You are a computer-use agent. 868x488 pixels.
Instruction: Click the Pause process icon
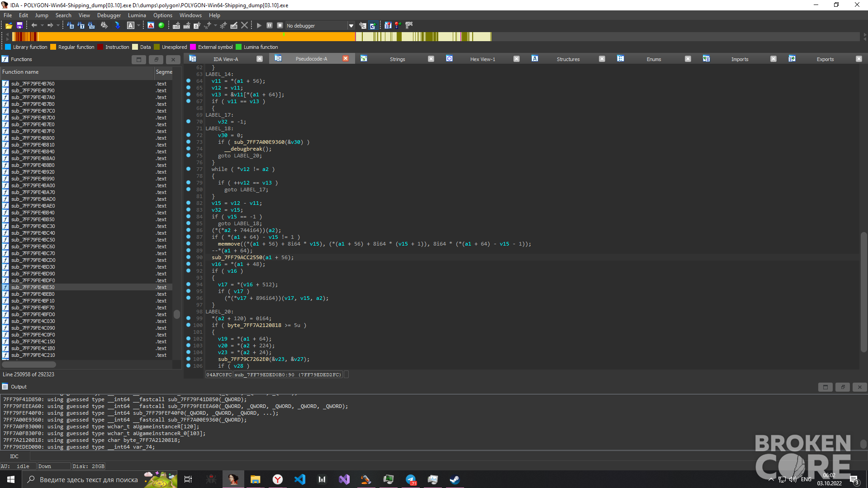(x=270, y=26)
